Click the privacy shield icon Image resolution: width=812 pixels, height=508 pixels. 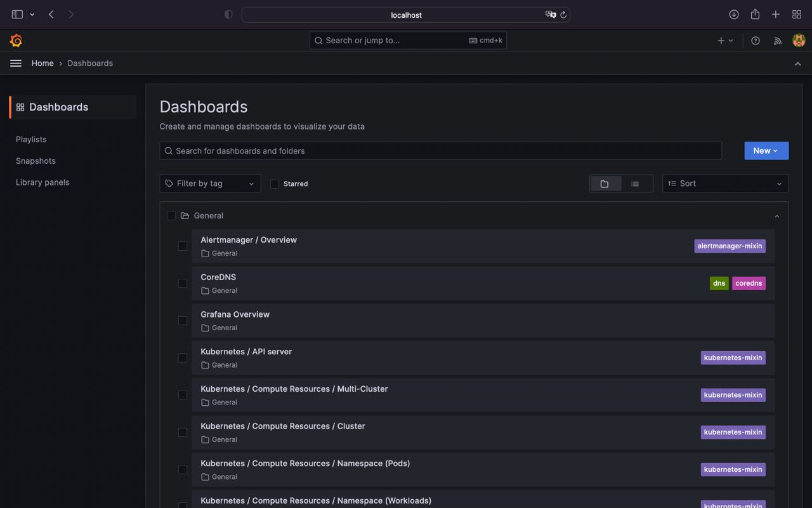coord(228,15)
